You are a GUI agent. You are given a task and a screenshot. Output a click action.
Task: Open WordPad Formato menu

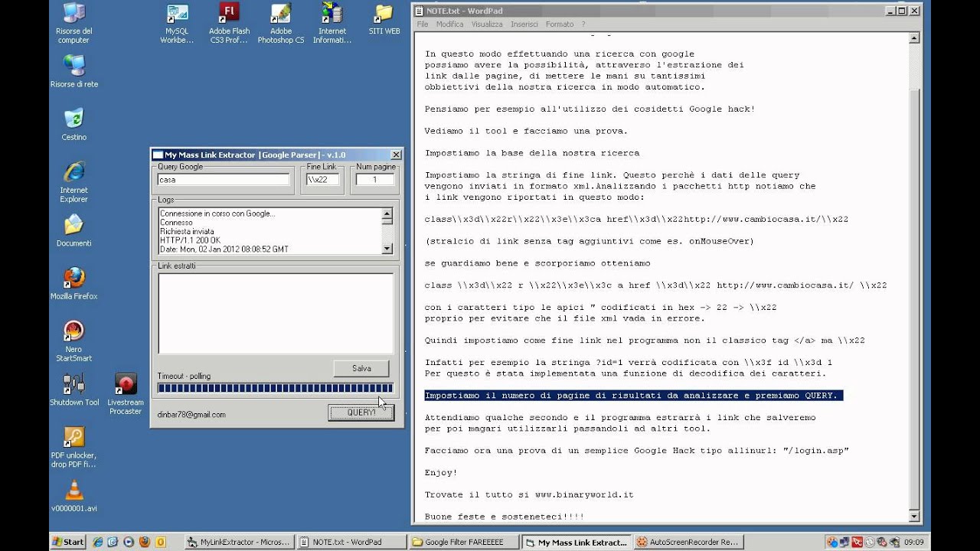tap(560, 24)
